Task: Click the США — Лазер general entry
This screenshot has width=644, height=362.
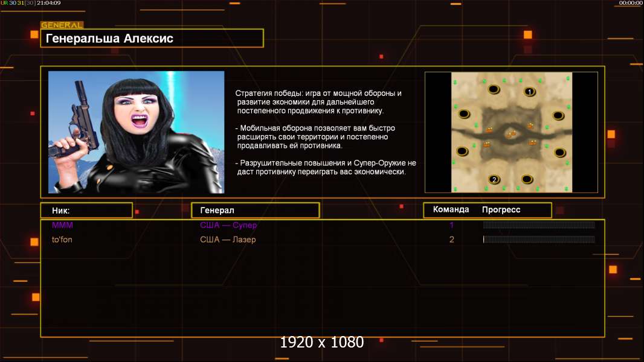Action: coord(228,240)
